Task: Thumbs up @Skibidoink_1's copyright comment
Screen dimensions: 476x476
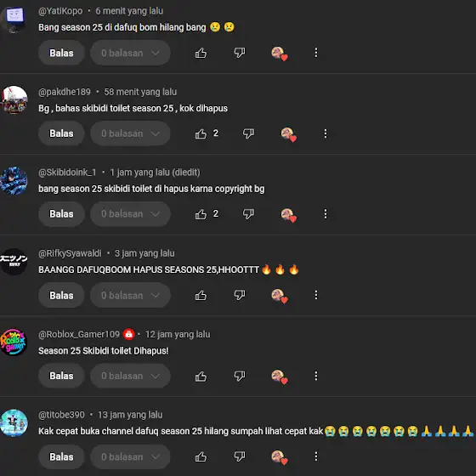Action: [x=201, y=214]
